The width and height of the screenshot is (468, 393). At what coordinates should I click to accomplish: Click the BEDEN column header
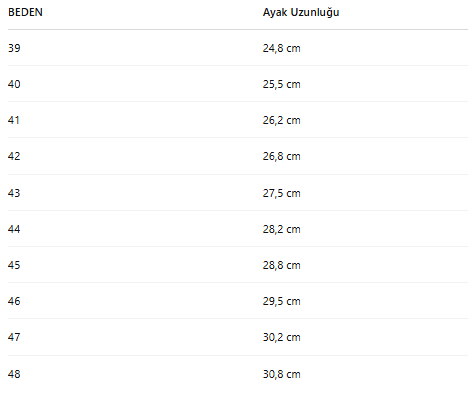25,12
